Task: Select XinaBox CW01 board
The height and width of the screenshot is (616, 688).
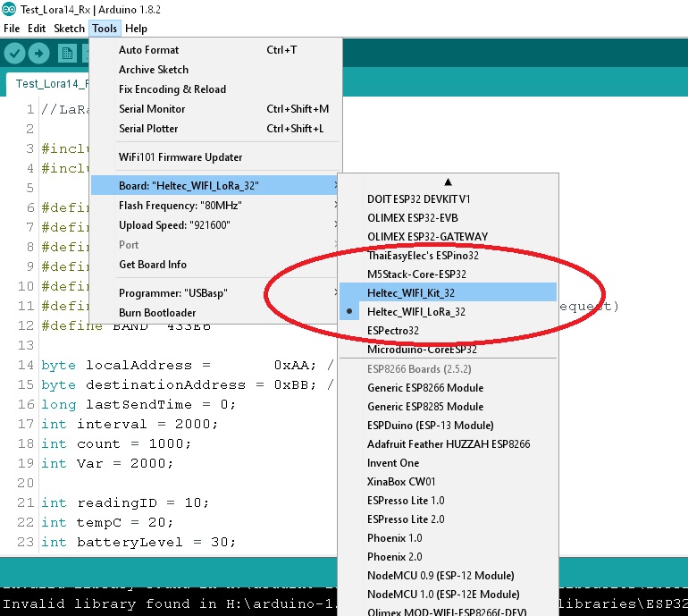Action: 448,482
